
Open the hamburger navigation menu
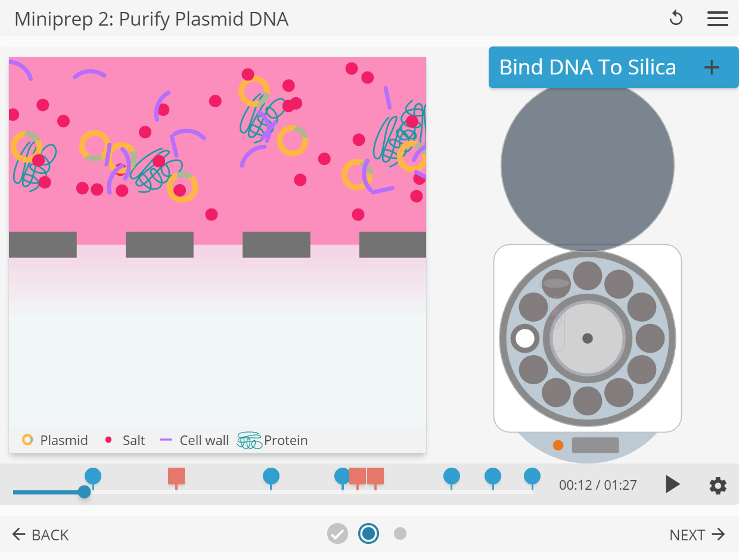click(718, 18)
